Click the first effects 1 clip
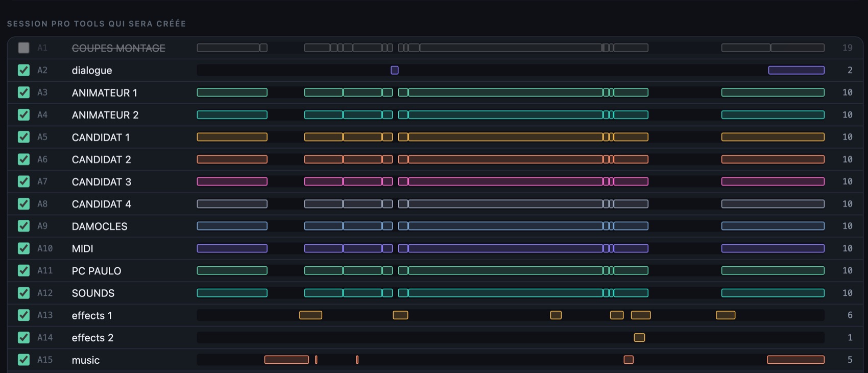868x373 pixels. (310, 315)
